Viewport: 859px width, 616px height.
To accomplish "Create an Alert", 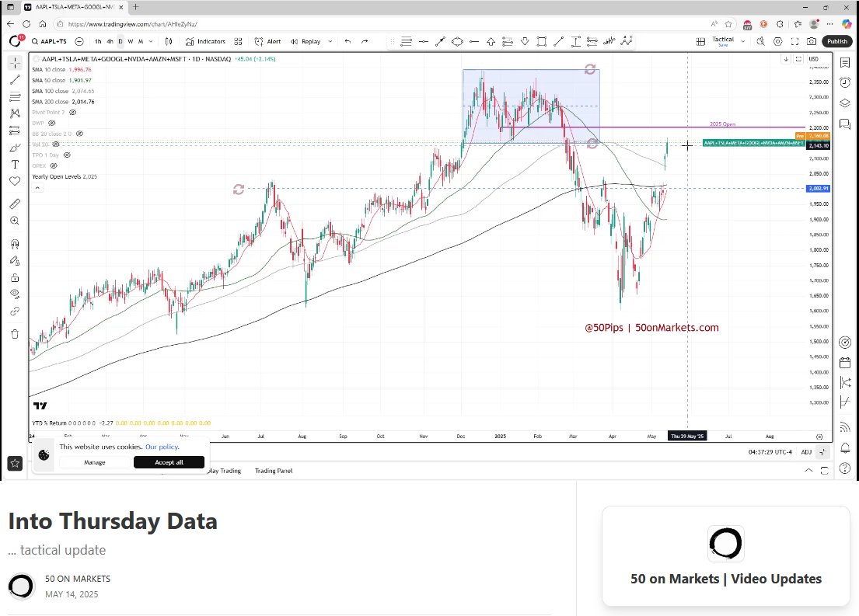I will pos(268,42).
